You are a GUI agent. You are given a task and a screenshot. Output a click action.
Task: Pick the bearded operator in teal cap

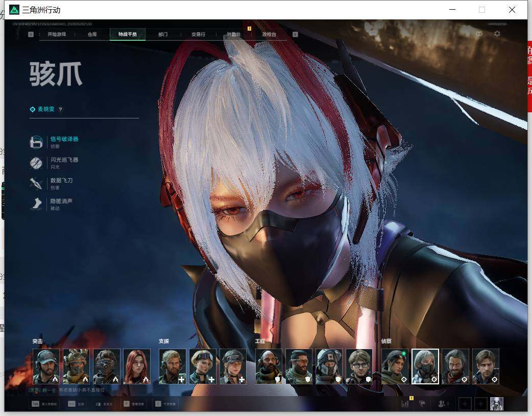46,366
